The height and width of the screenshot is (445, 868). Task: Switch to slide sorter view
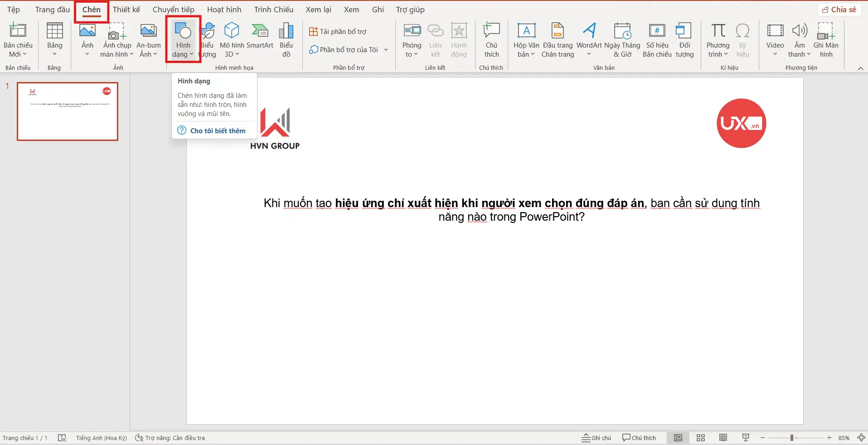tap(701, 438)
